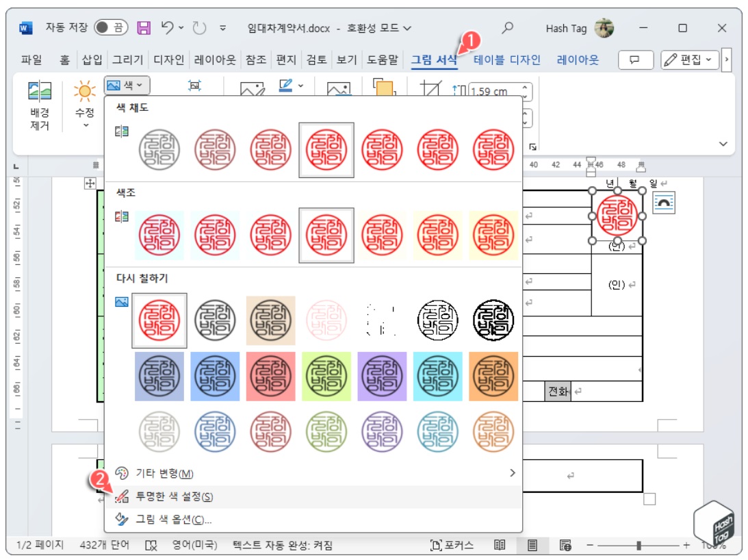The image size is (748, 560).
Task: Select the grayscale saturation 0% thumbnail
Action: point(159,150)
